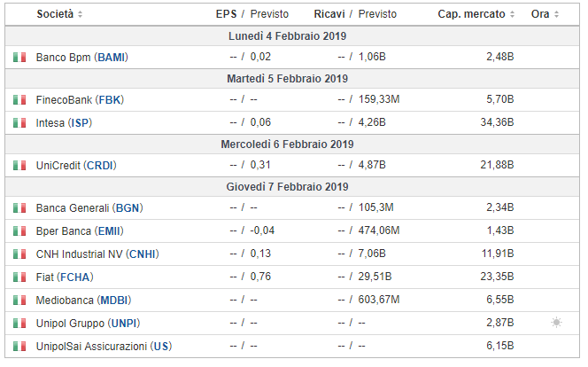Click the Italy flag beside FinecoBank
The height and width of the screenshot is (367, 588).
click(x=19, y=100)
